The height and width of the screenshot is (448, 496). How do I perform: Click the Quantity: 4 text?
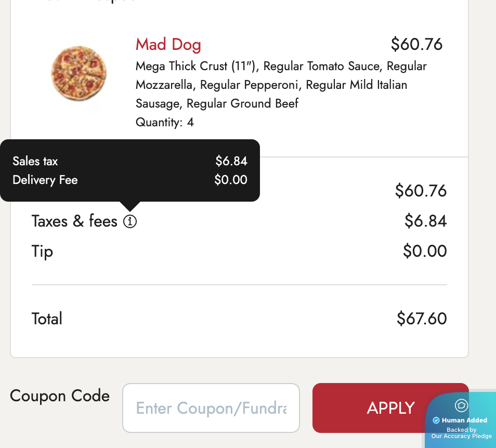coord(164,123)
